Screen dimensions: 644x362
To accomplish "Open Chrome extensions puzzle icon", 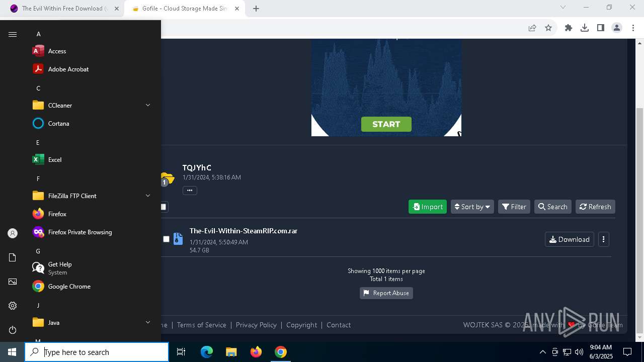I will click(x=569, y=28).
